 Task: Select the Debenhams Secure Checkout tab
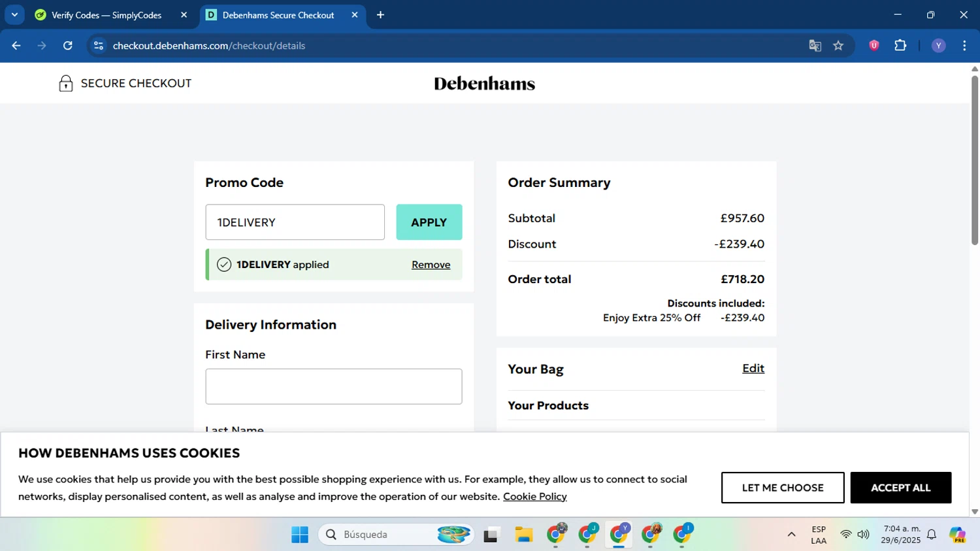point(278,15)
